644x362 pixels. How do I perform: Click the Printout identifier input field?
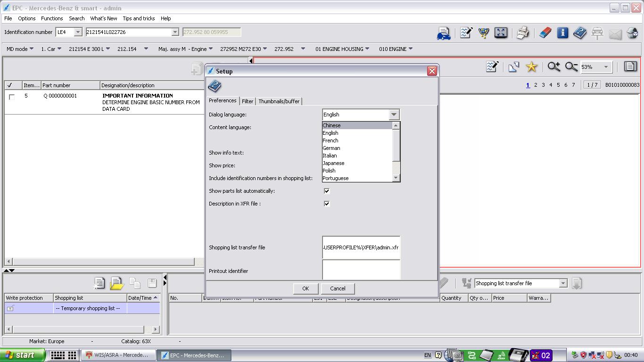point(361,270)
